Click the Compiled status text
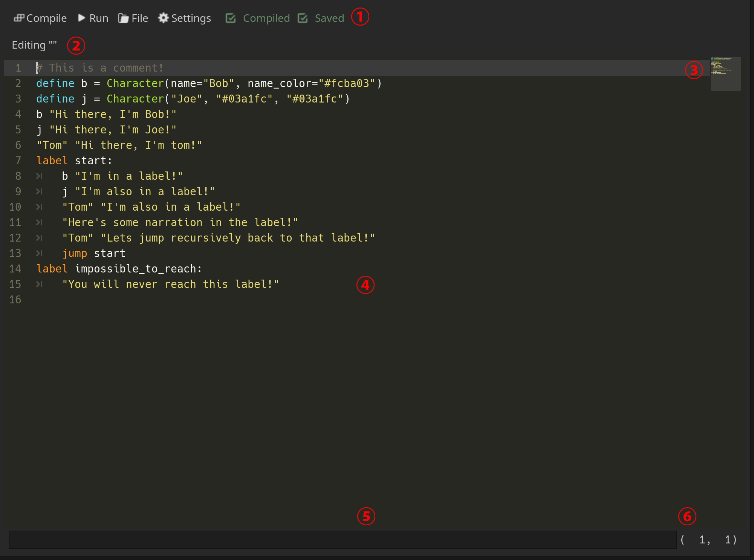Image resolution: width=754 pixels, height=560 pixels. coord(266,18)
